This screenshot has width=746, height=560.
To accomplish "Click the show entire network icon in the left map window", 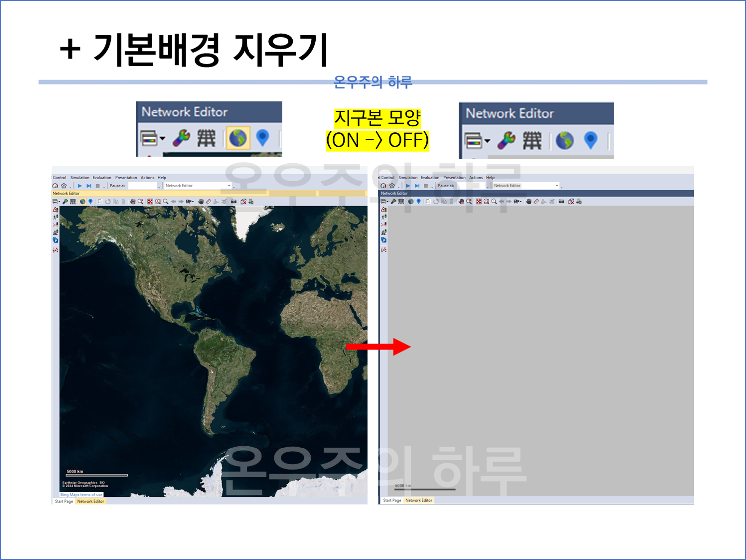I will click(150, 202).
